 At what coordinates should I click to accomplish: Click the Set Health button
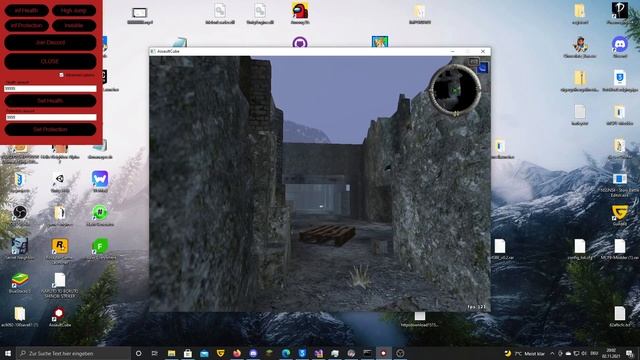pos(50,101)
